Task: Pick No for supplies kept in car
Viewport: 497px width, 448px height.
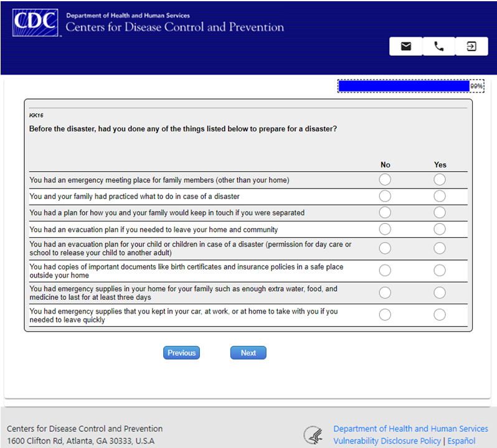Action: coord(385,315)
